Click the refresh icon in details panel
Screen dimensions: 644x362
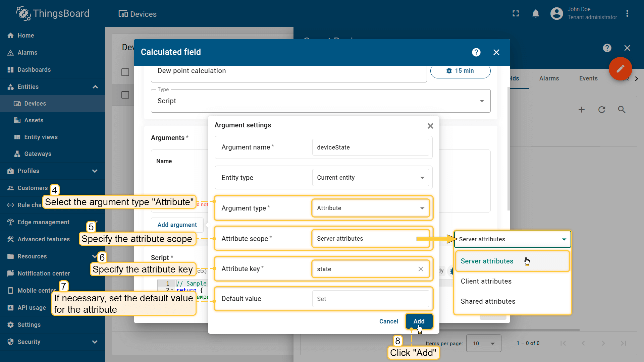coord(601,110)
